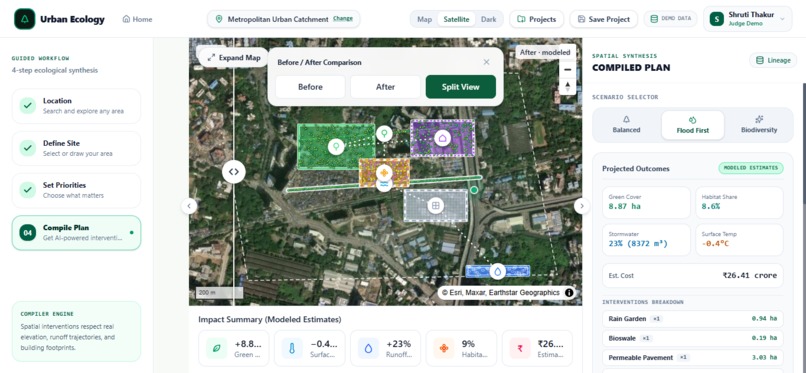The image size is (806, 373).
Task: Show the Before view
Action: pyautogui.click(x=310, y=87)
